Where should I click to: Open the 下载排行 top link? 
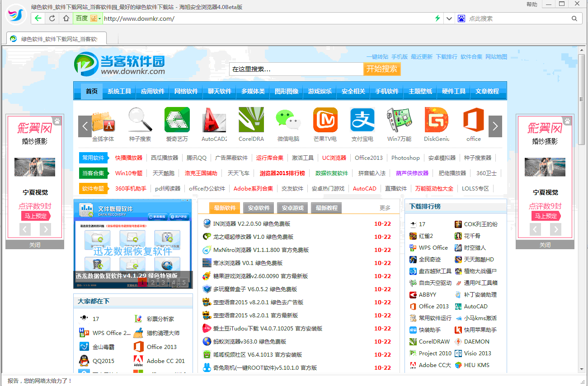pos(447,57)
